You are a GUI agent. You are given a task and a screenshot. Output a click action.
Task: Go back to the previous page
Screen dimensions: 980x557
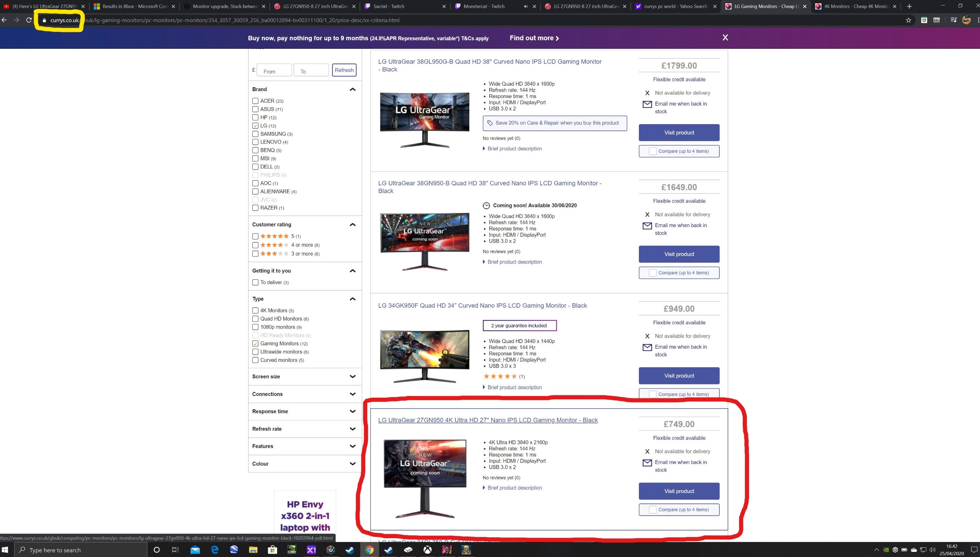[x=4, y=20]
